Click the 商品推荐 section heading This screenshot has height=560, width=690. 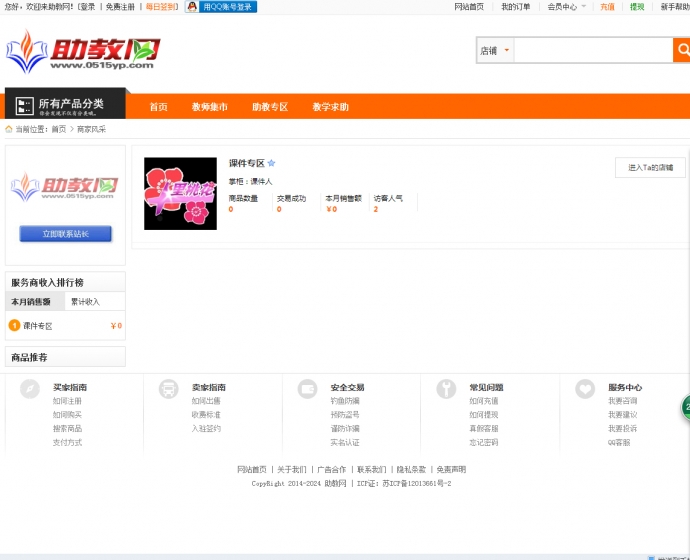coord(29,358)
